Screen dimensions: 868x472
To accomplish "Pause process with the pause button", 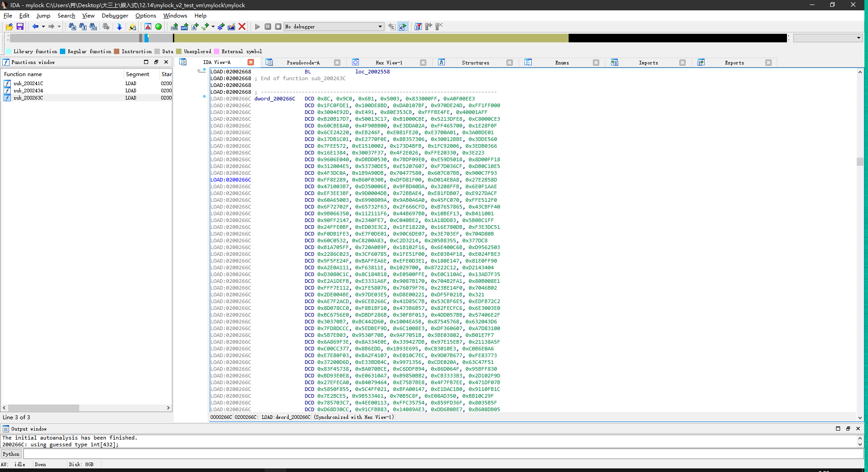I will [x=268, y=27].
